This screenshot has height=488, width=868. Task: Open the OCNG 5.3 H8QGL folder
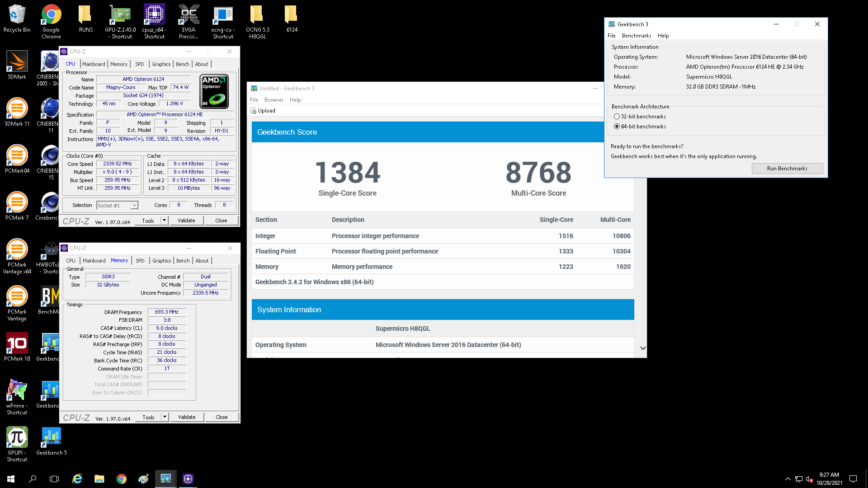pyautogui.click(x=257, y=21)
